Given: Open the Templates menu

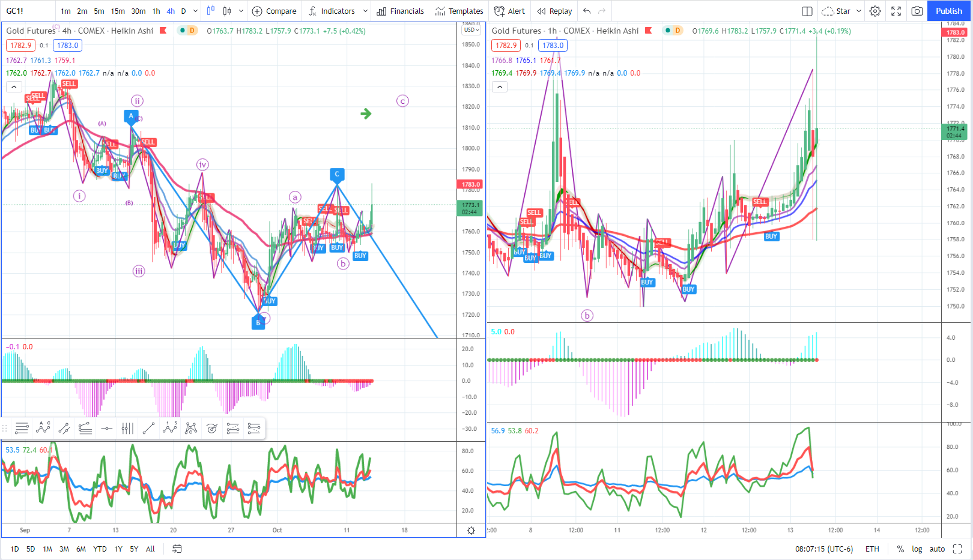Looking at the screenshot, I should (459, 11).
